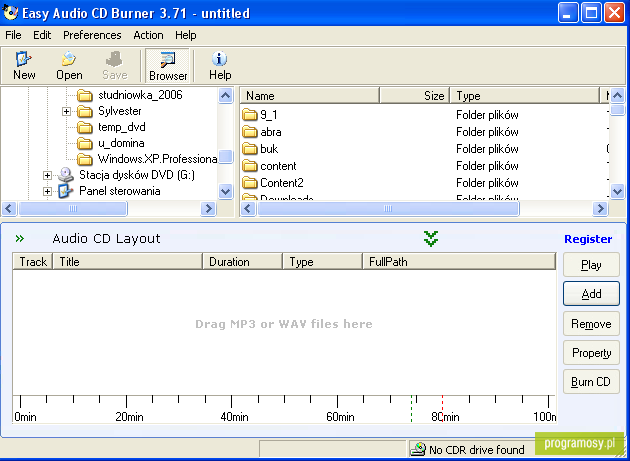Expand the Sylvester folder tree node
This screenshot has width=630, height=461.
point(67,111)
